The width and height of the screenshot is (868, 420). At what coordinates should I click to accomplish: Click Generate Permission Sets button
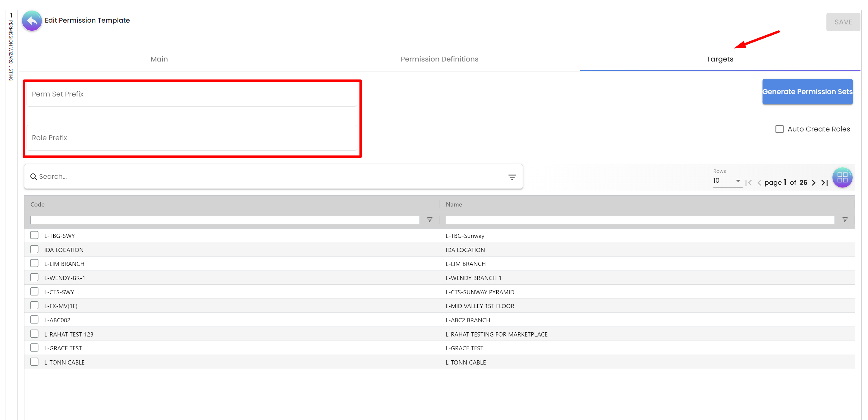(807, 92)
